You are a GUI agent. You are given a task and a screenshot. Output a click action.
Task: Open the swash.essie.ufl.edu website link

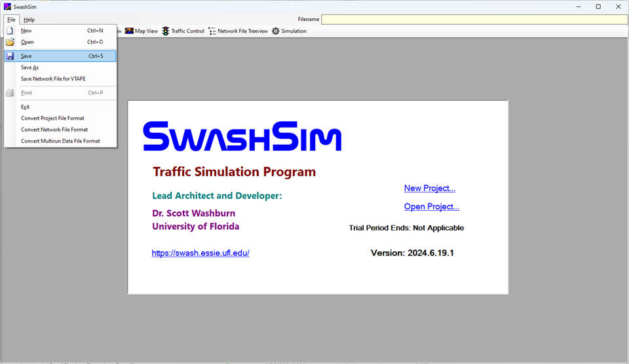pyautogui.click(x=200, y=253)
